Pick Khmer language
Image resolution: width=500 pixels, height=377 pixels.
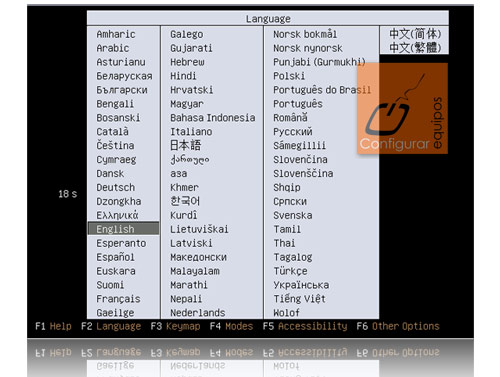tap(184, 187)
